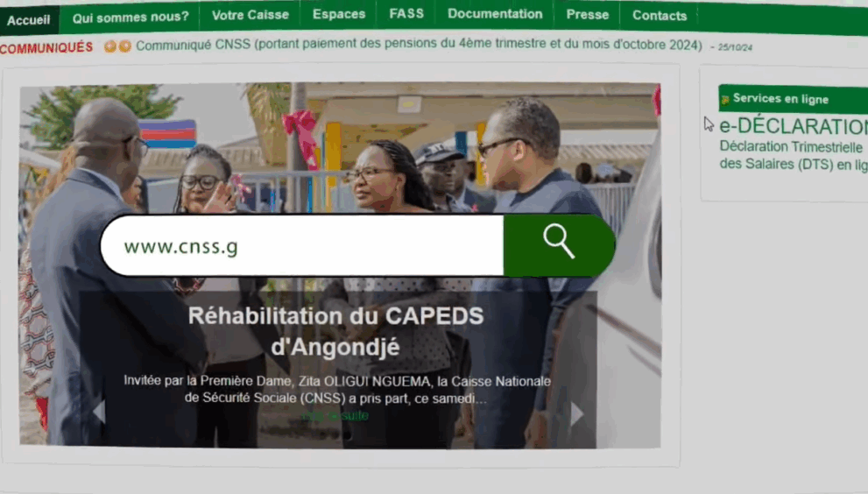Click first orange ticker arrow icon

tap(110, 46)
